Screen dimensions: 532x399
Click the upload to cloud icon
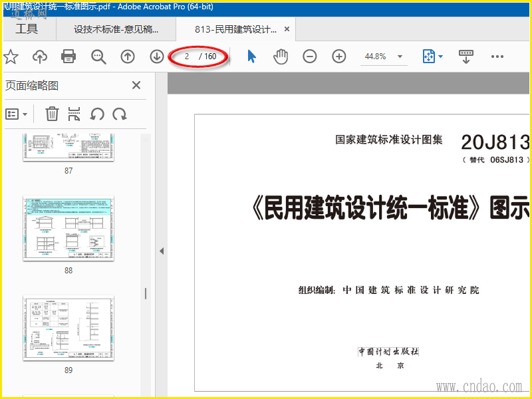tap(40, 57)
